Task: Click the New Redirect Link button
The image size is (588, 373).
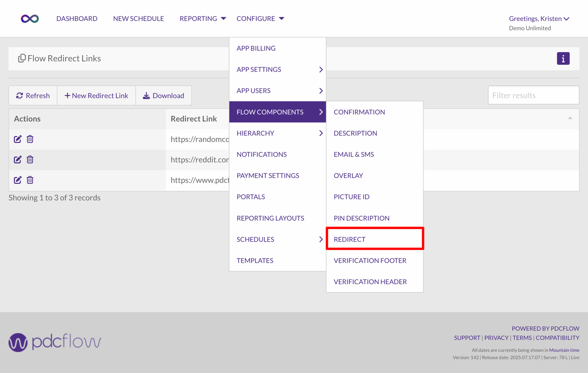Action: coord(96,95)
